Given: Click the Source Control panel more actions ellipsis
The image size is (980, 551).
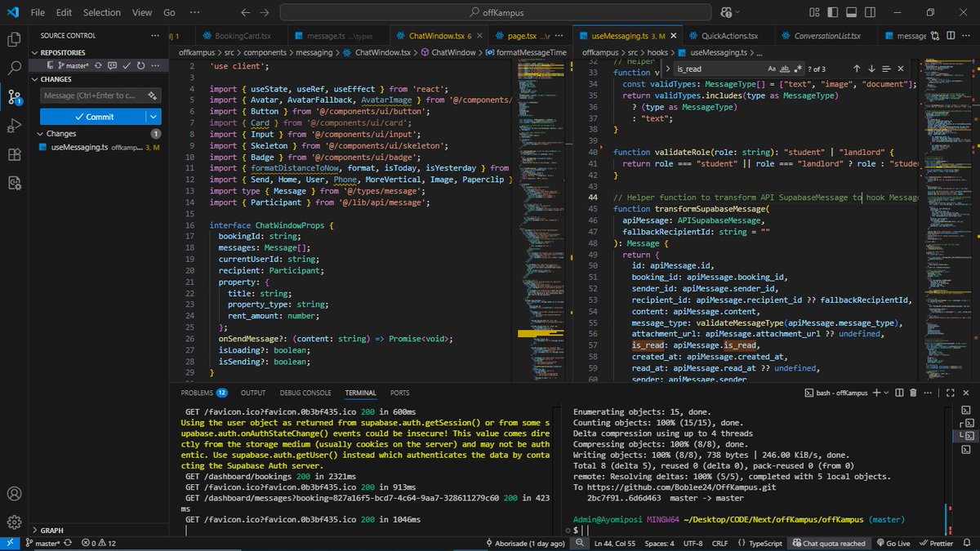Looking at the screenshot, I should (154, 36).
